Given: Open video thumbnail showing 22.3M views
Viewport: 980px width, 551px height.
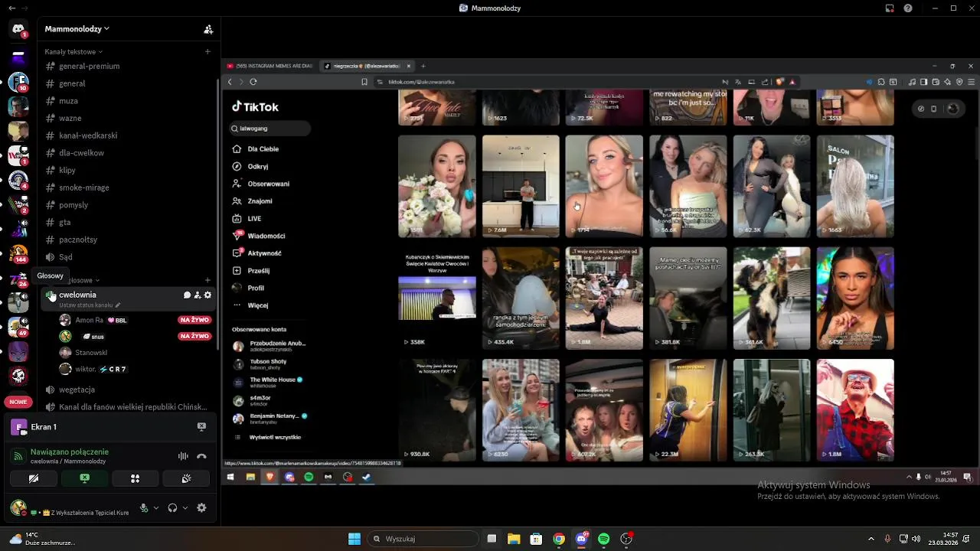Looking at the screenshot, I should click(x=688, y=410).
